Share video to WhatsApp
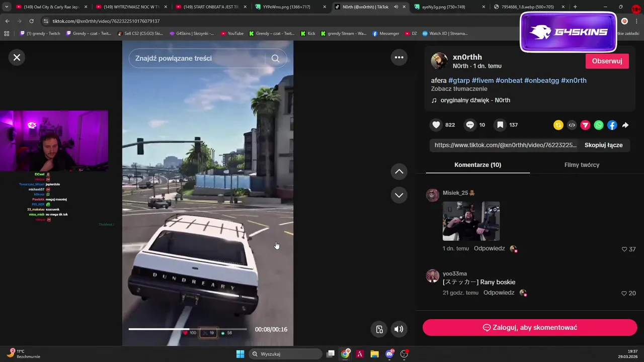 click(x=598, y=125)
